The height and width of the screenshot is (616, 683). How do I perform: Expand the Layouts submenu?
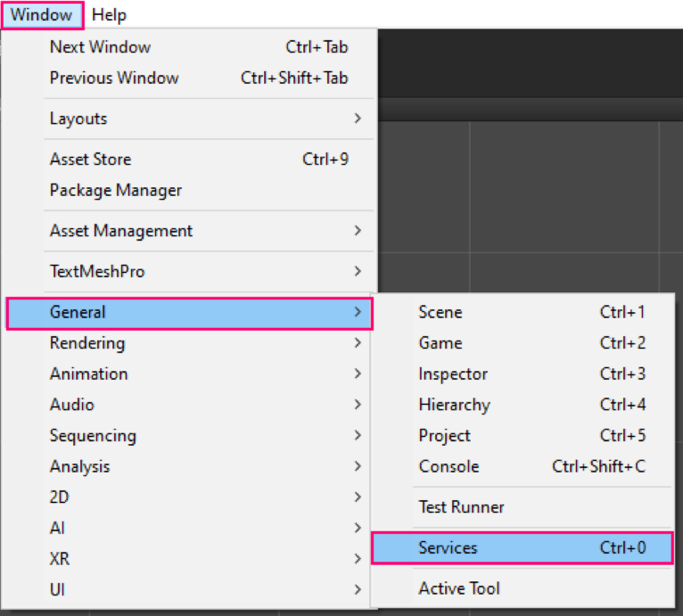point(190,119)
